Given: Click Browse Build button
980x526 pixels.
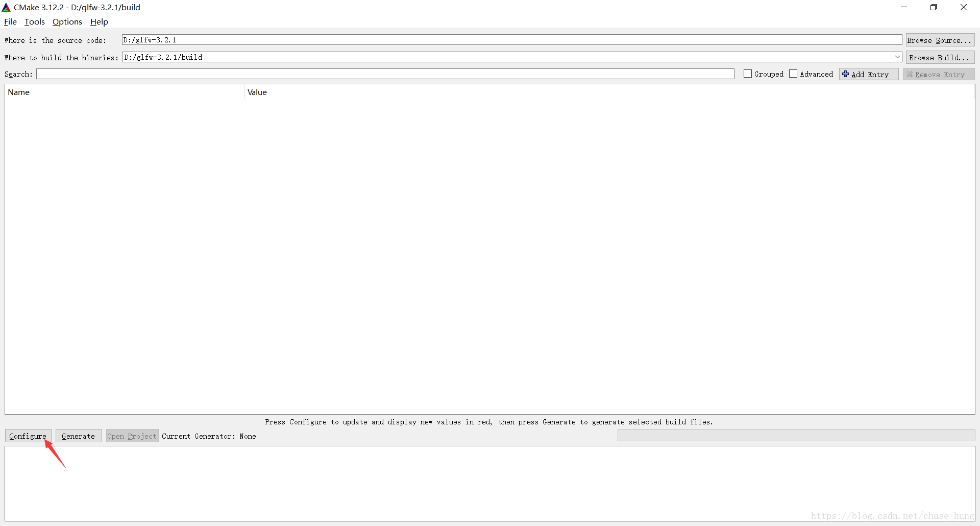Looking at the screenshot, I should [x=940, y=58].
